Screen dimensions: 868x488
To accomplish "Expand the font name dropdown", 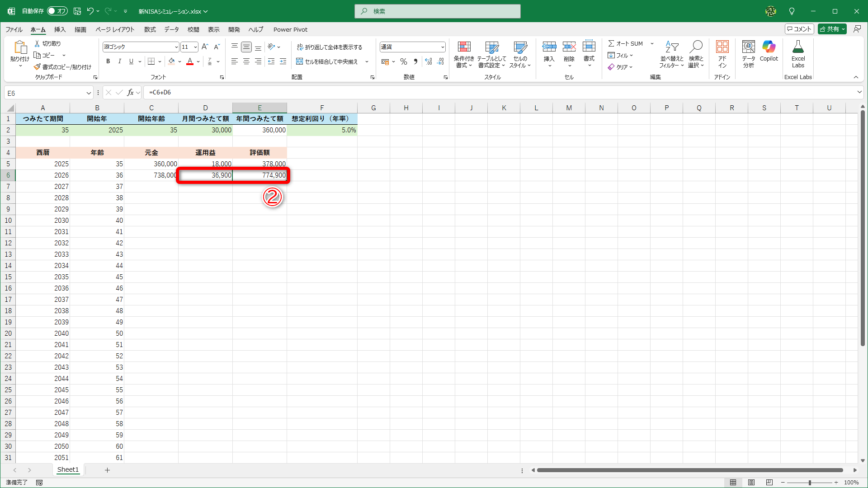I will [x=176, y=47].
